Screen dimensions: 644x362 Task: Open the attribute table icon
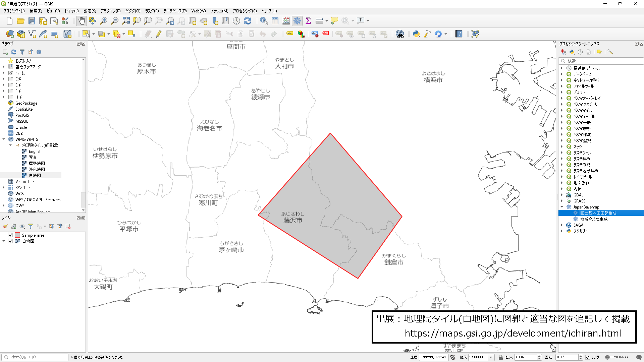pyautogui.click(x=275, y=21)
